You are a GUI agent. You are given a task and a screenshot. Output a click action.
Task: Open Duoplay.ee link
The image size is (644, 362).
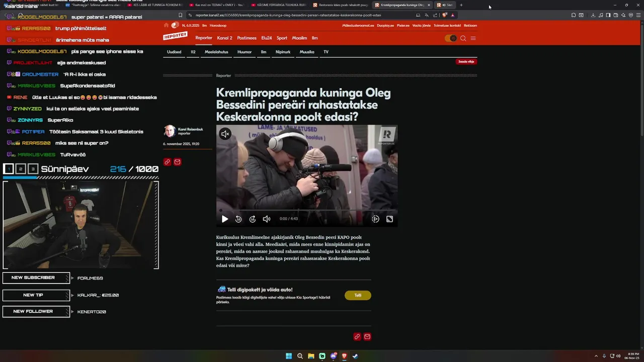click(x=385, y=25)
